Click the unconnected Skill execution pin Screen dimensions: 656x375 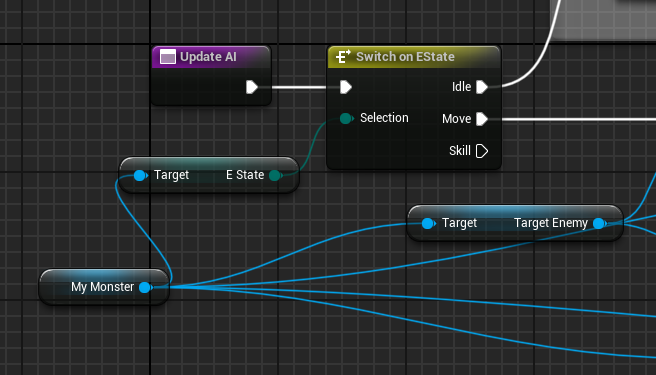[x=482, y=151]
